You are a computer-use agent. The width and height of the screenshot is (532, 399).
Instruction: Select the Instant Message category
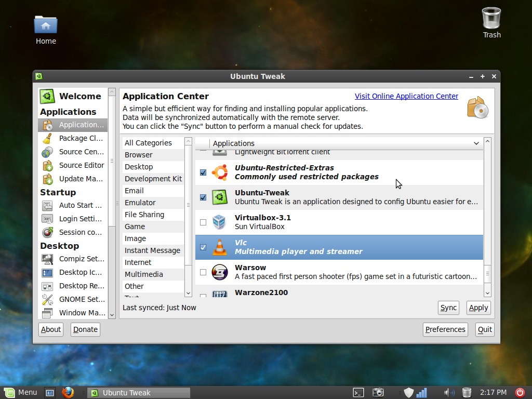153,250
